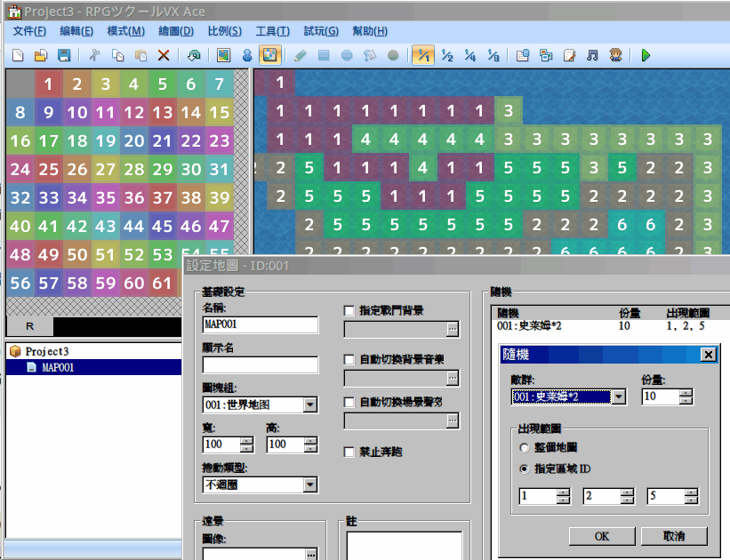This screenshot has height=560, width=730.
Task: Open a project using the folder icon
Action: tap(41, 55)
